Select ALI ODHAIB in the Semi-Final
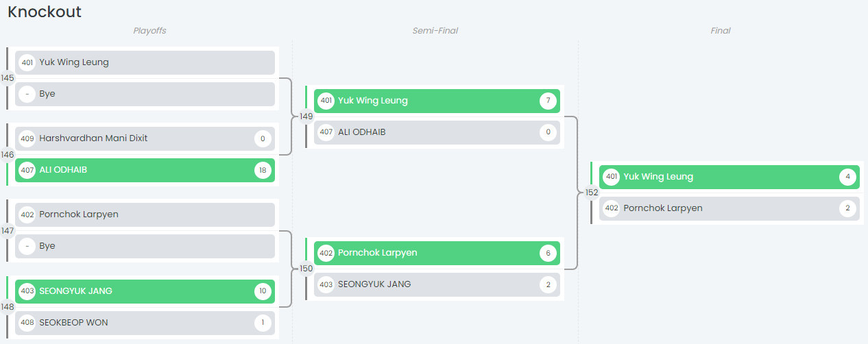This screenshot has height=344, width=868. point(362,132)
